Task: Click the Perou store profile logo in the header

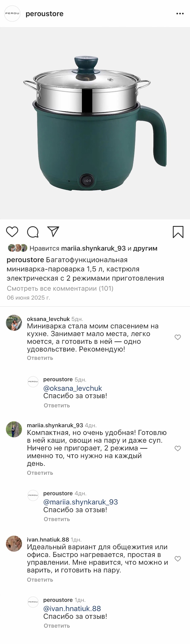Action: click(12, 14)
